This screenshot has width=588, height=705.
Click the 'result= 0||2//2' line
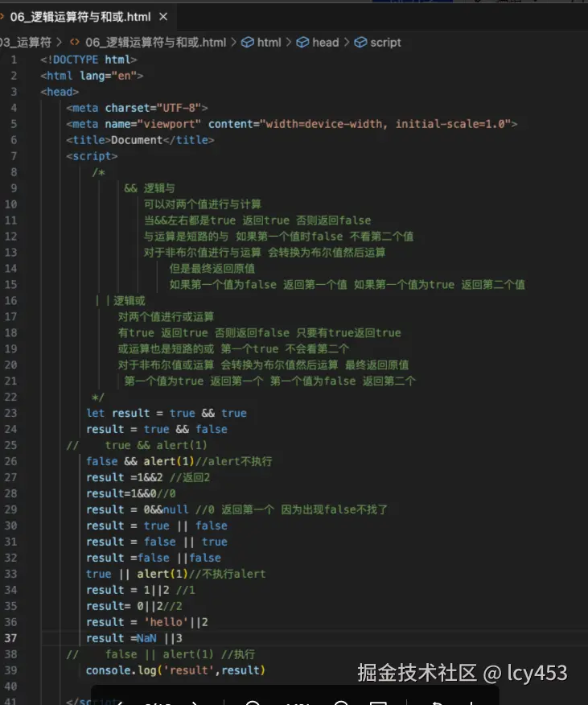[134, 606]
